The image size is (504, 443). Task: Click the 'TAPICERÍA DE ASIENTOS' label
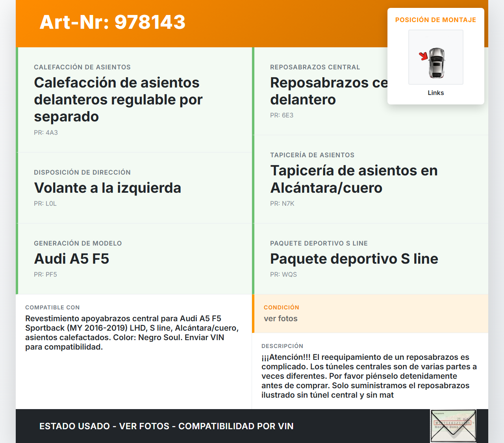(312, 155)
